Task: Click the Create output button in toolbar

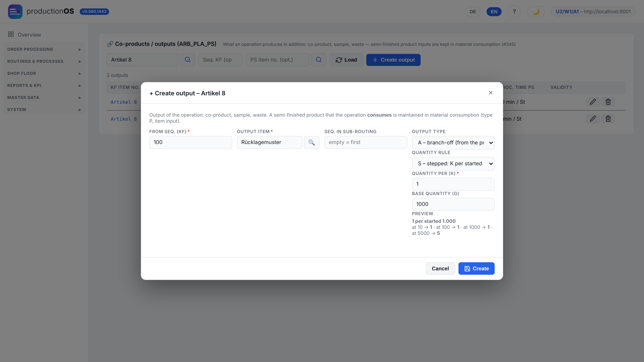Action: pyautogui.click(x=393, y=60)
